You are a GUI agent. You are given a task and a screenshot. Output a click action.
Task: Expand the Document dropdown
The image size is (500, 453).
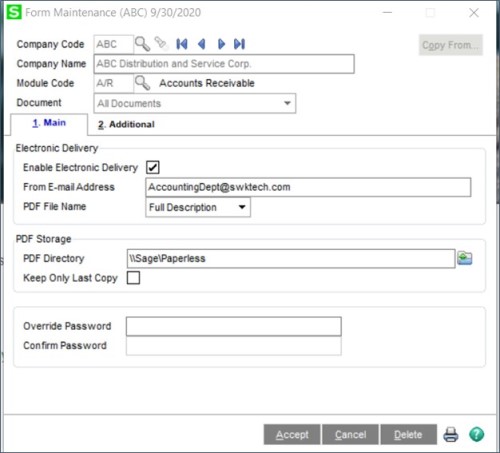[x=287, y=103]
